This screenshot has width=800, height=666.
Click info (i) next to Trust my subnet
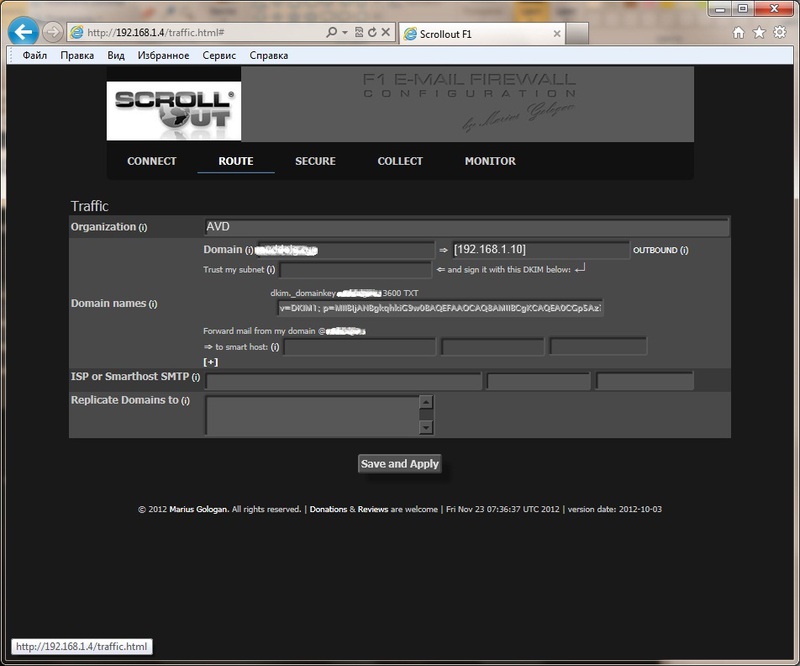(271, 269)
